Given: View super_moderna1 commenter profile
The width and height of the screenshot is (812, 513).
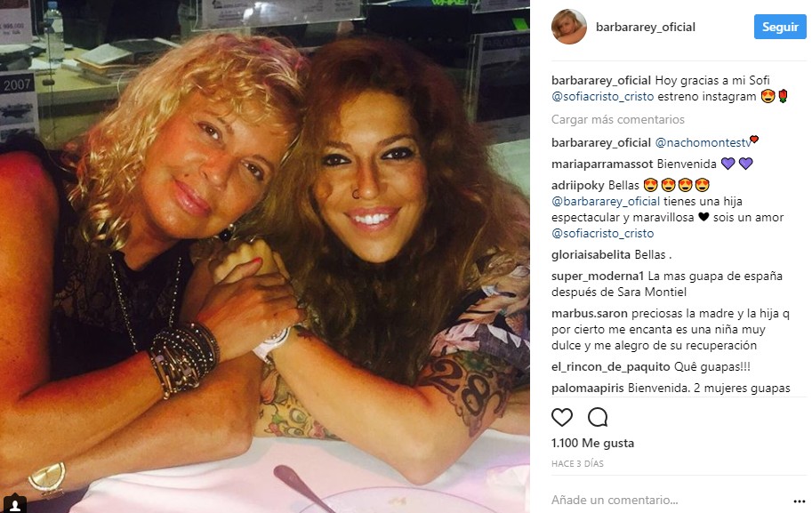Looking at the screenshot, I should tap(598, 276).
